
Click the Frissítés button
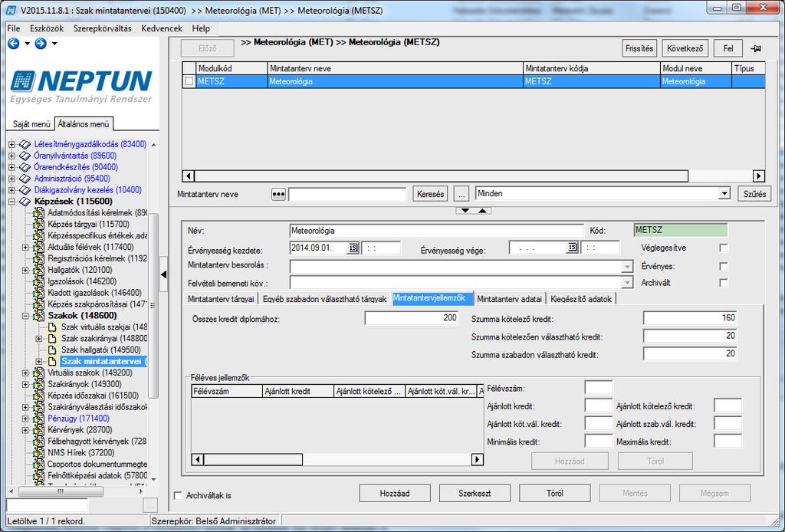639,48
